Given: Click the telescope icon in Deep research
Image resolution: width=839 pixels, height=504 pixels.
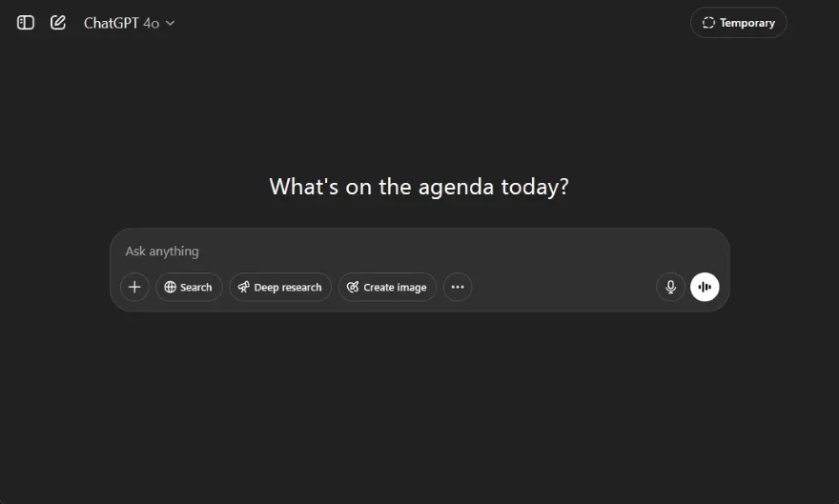Looking at the screenshot, I should 244,287.
